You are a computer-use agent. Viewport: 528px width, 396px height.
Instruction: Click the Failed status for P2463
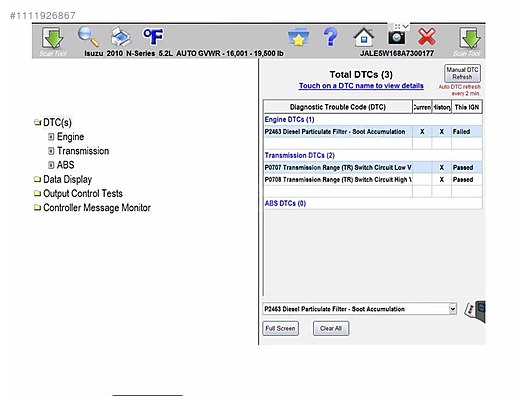461,132
